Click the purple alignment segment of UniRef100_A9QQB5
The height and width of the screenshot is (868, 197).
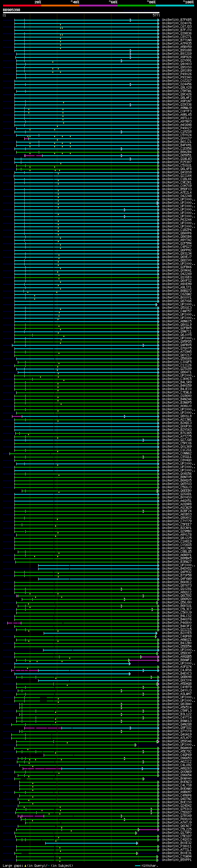click(x=150, y=657)
